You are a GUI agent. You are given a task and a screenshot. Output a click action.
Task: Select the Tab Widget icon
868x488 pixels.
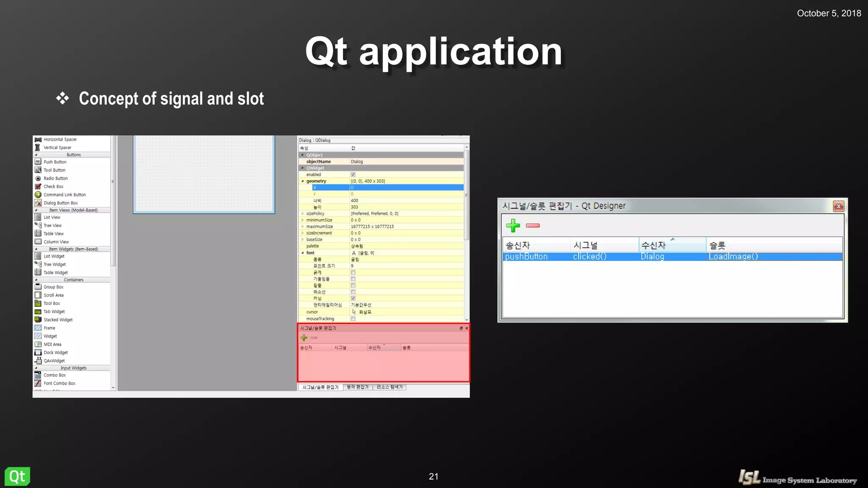click(38, 312)
